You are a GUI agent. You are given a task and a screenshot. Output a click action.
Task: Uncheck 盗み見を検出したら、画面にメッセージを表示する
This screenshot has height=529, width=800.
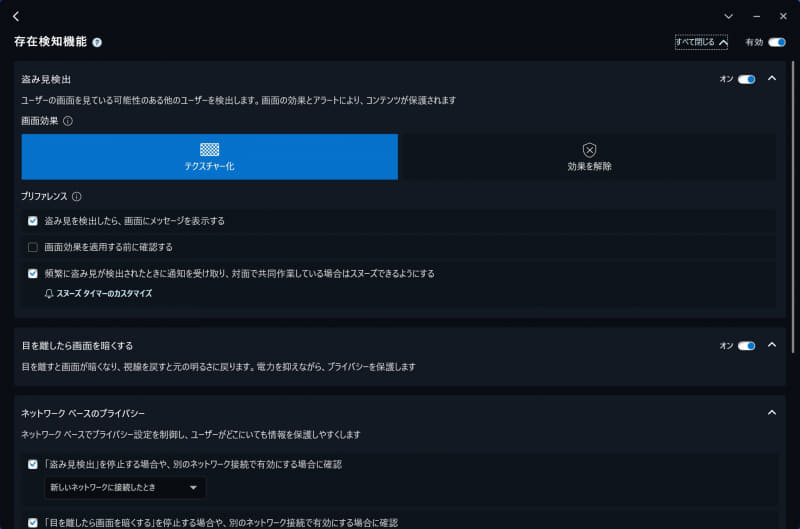(33, 221)
